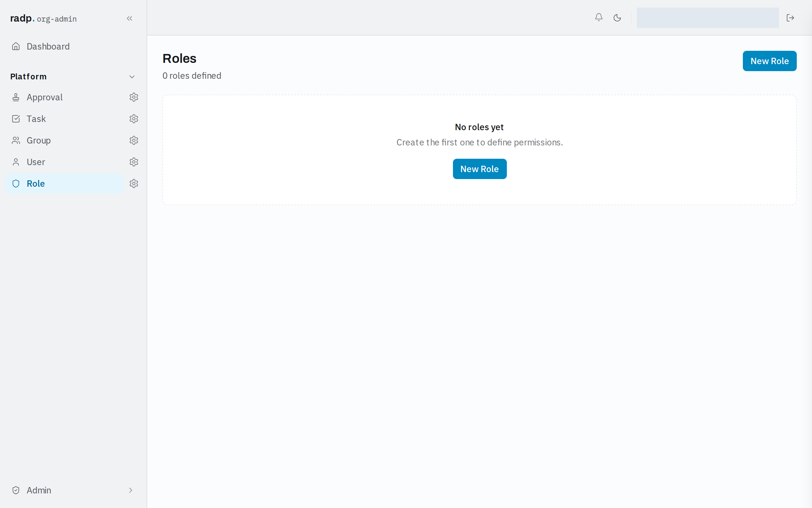Go to Approval in sidebar
This screenshot has width=812, height=508.
(64, 97)
